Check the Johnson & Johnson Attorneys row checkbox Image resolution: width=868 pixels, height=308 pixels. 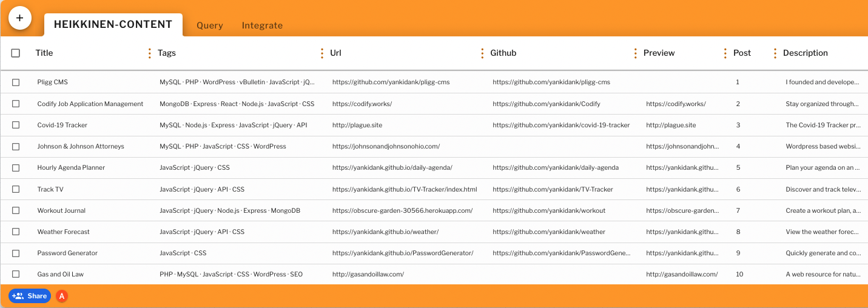16,147
